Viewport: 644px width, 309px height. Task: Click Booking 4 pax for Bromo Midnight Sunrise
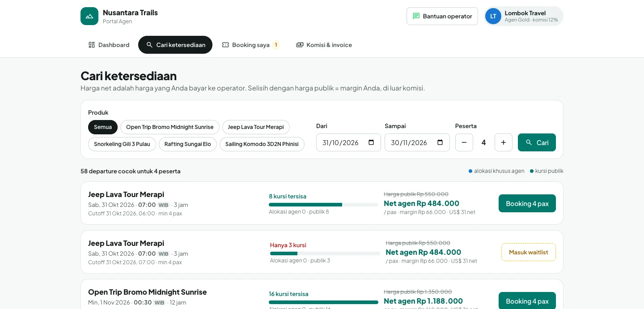pos(527,301)
